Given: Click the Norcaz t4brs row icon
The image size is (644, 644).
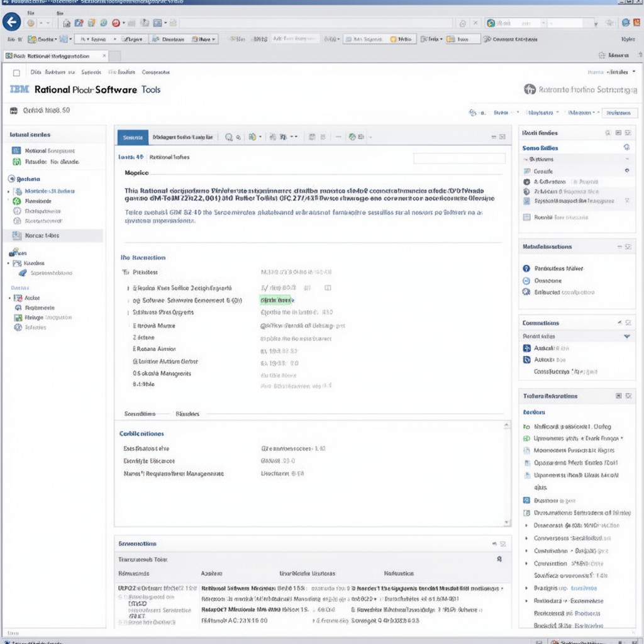Looking at the screenshot, I should coord(17,235).
